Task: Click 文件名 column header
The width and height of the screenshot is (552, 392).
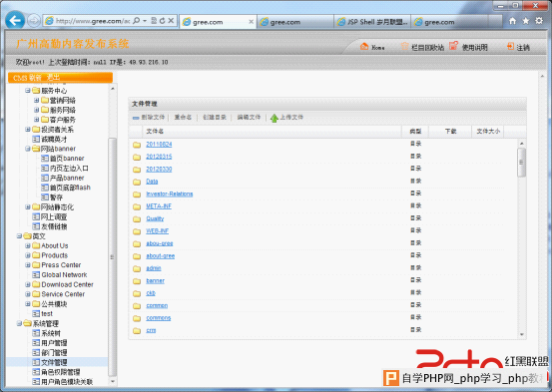Action: coord(155,132)
